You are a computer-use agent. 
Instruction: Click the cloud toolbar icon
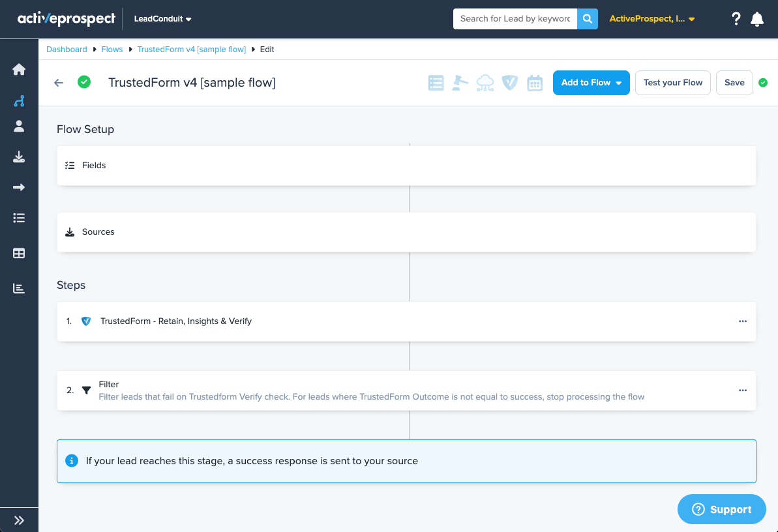pos(485,83)
